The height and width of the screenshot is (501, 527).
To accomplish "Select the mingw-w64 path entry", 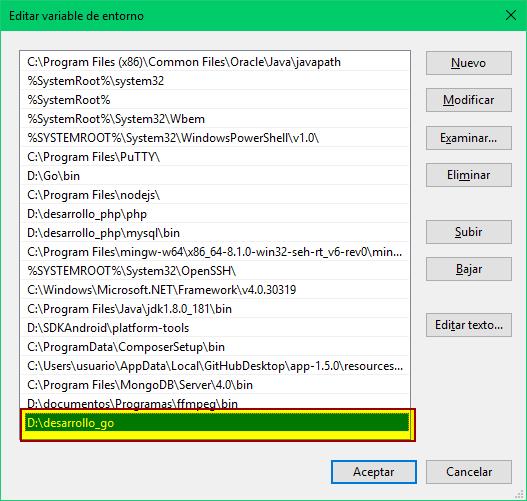I will (x=215, y=252).
